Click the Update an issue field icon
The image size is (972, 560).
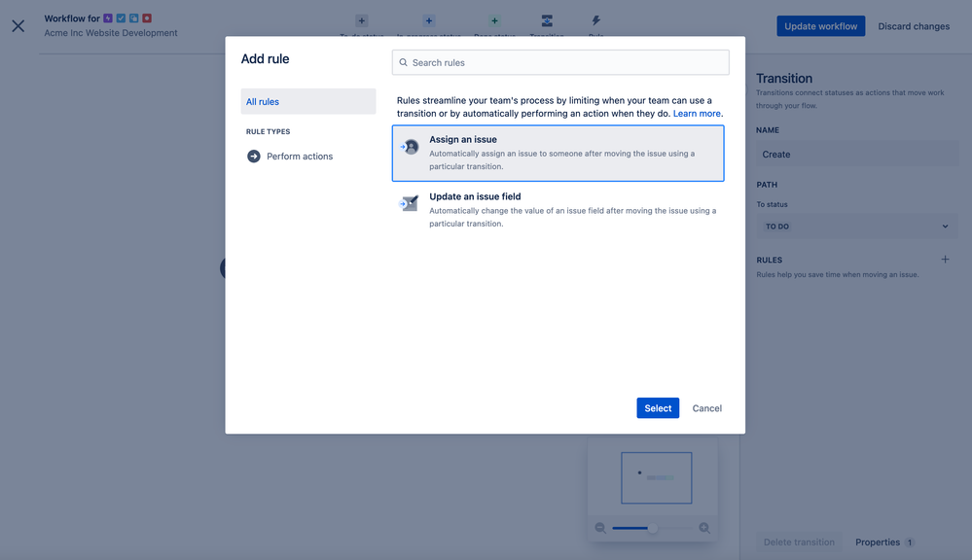coord(409,203)
